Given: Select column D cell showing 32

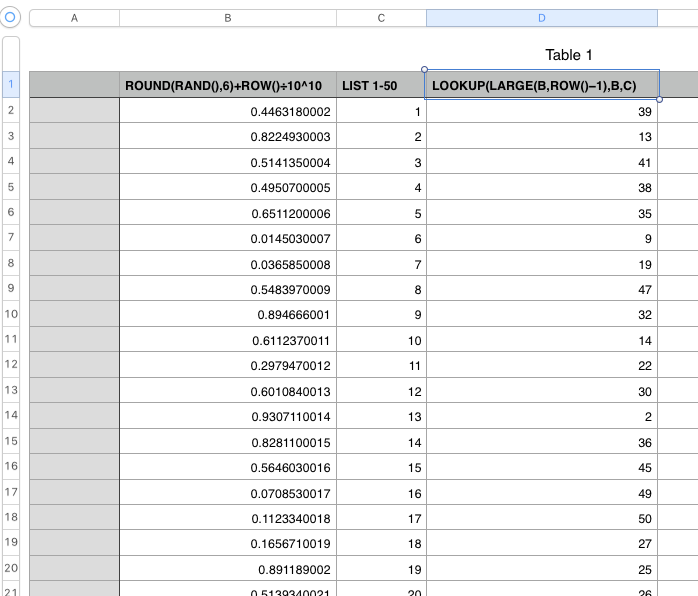Looking at the screenshot, I should (542, 314).
